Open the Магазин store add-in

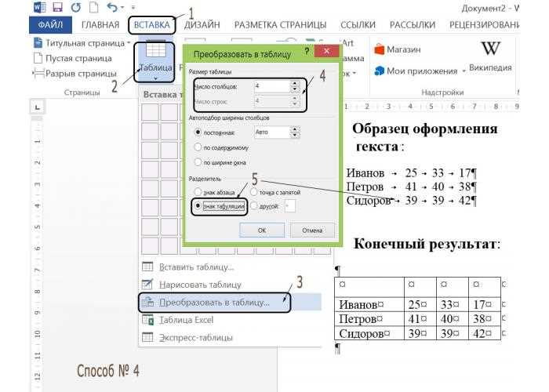[x=398, y=49]
